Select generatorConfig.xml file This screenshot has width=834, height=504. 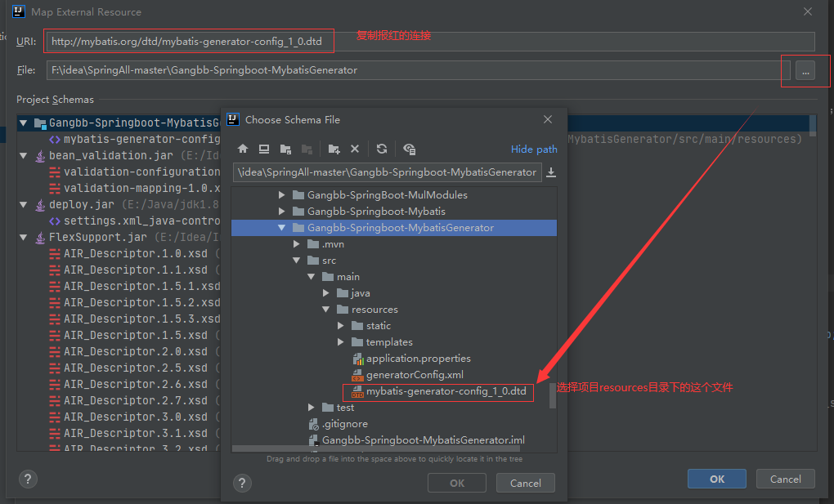407,375
